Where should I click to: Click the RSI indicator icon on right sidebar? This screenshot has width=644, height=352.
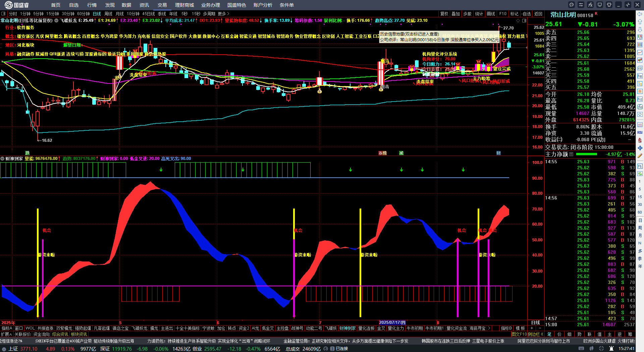coord(640,132)
